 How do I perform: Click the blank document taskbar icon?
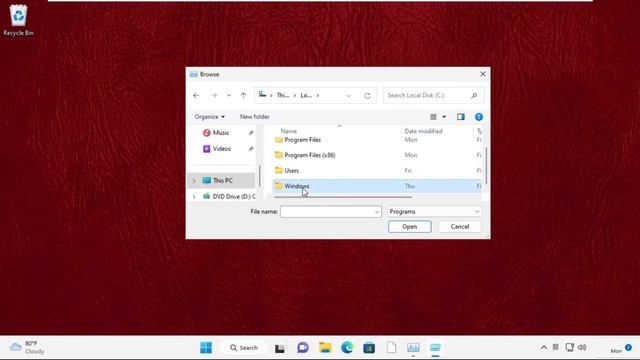pyautogui.click(x=391, y=348)
